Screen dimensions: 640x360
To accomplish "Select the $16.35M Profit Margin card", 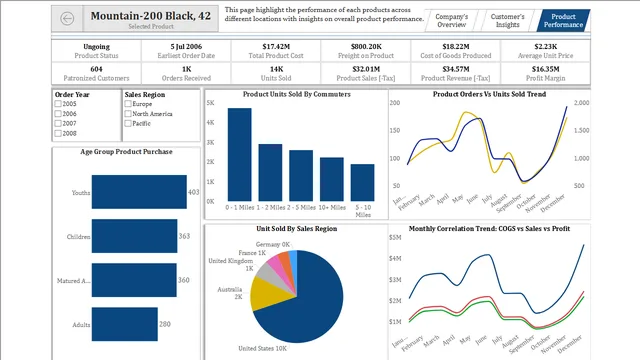I will click(545, 73).
